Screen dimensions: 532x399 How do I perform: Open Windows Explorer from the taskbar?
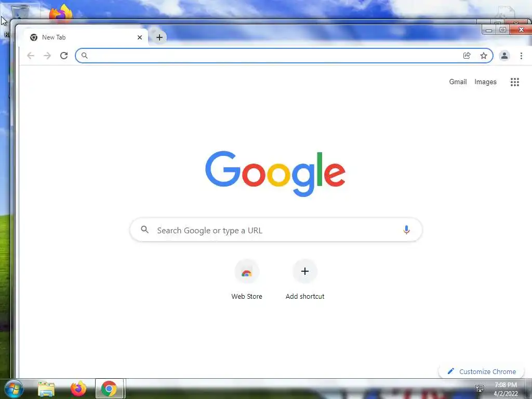tap(46, 389)
